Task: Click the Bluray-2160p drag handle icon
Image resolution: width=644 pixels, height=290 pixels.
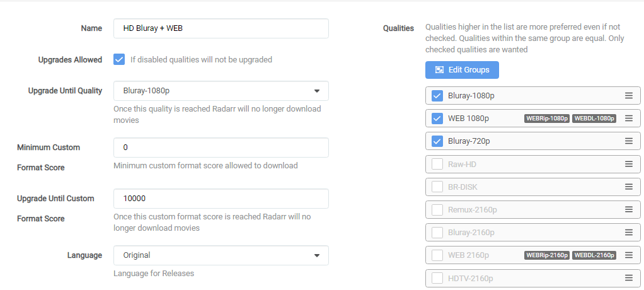Action: pos(628,232)
